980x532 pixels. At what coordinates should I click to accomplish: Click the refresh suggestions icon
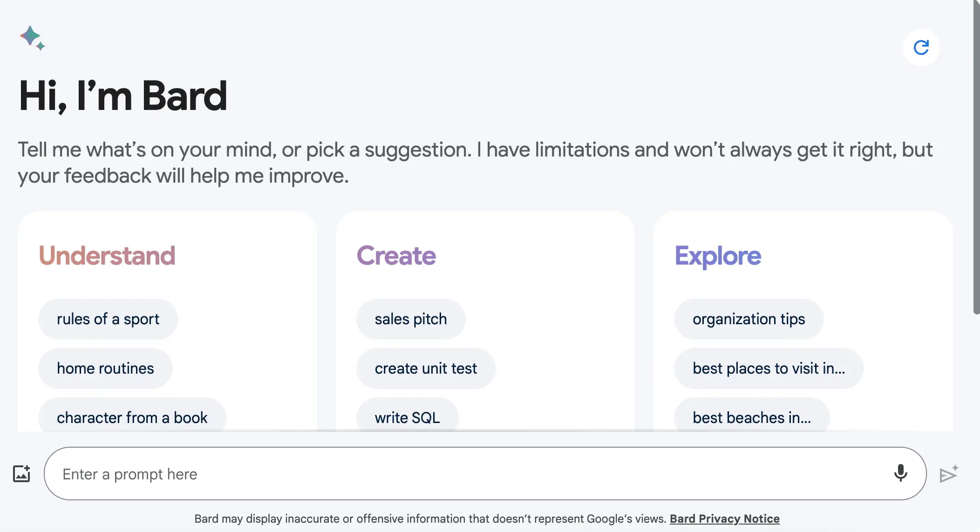921,48
